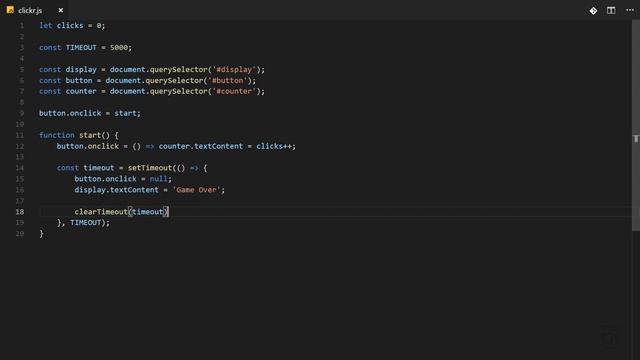Click 'clearTimeout' on line 18
This screenshot has width=640, height=360.
click(x=101, y=212)
